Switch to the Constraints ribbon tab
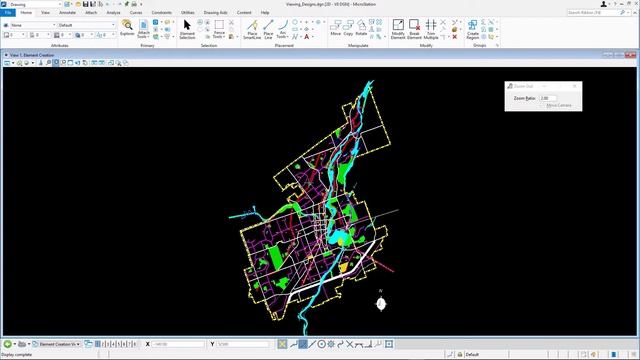Screen dimensions: 640x360 pyautogui.click(x=162, y=13)
